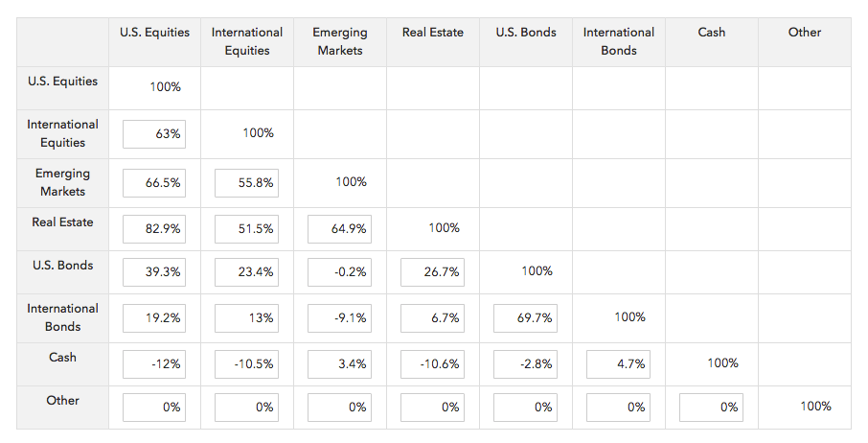Click the -9.1% correlation input field
Screen dimensions: 868x443
(339, 318)
